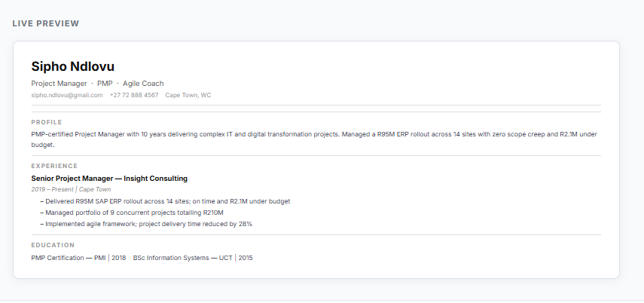Open the sipho.ndlovu@gmail.com email address
This screenshot has width=644, height=303.
[66, 95]
